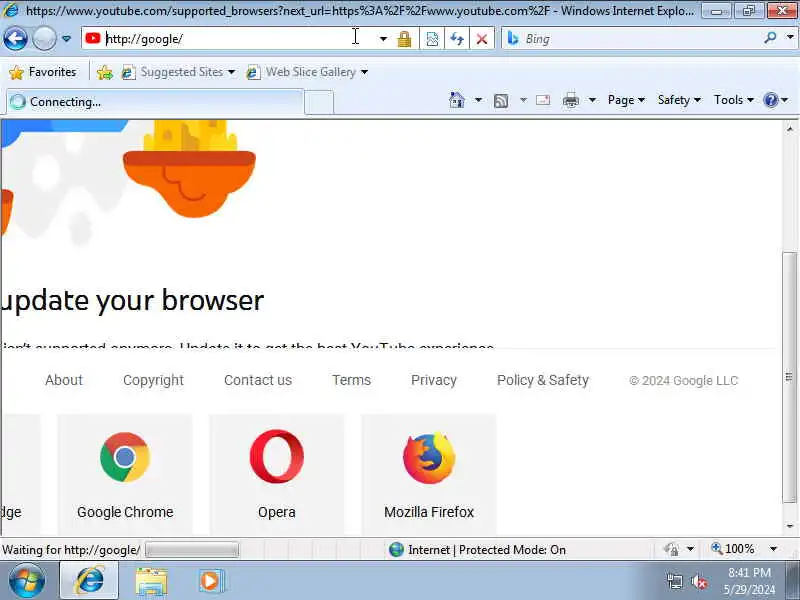Open the Favorites center
The image size is (800, 600).
tap(43, 72)
